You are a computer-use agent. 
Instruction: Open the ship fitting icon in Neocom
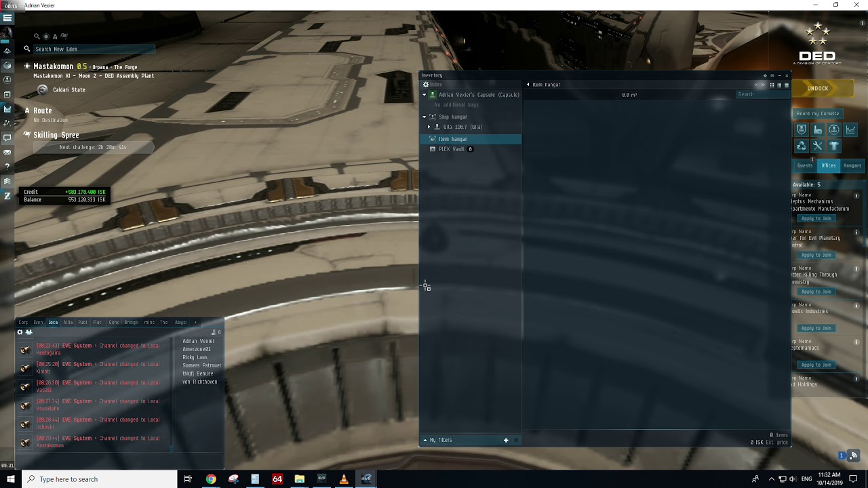[7, 51]
